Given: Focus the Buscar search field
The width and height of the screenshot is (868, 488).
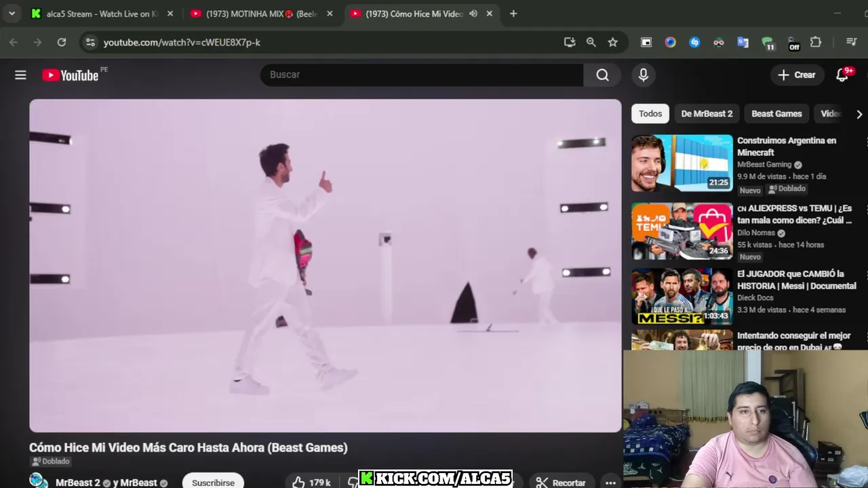Looking at the screenshot, I should 421,75.
